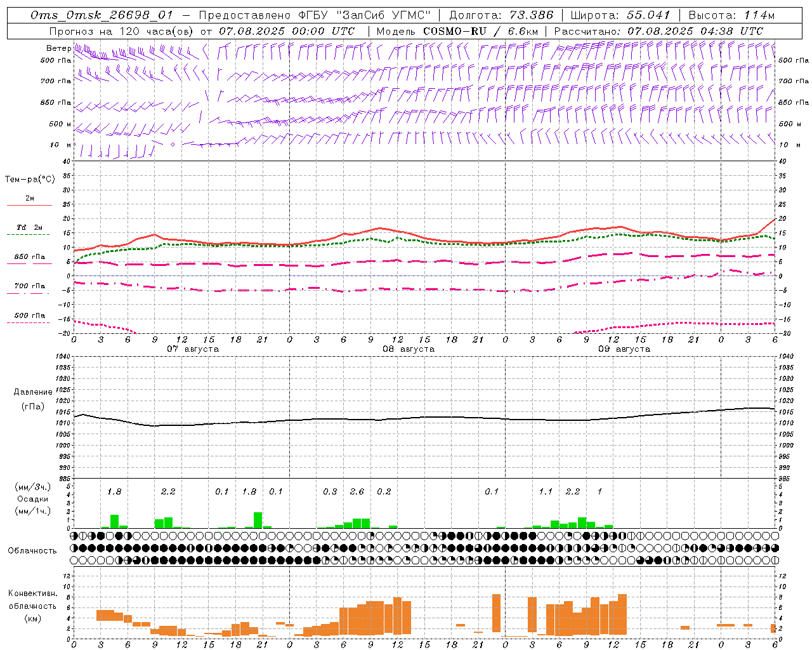The width and height of the screenshot is (812, 650).
Task: Click the "850 гПа" temperature legend entry
Action: point(30,257)
